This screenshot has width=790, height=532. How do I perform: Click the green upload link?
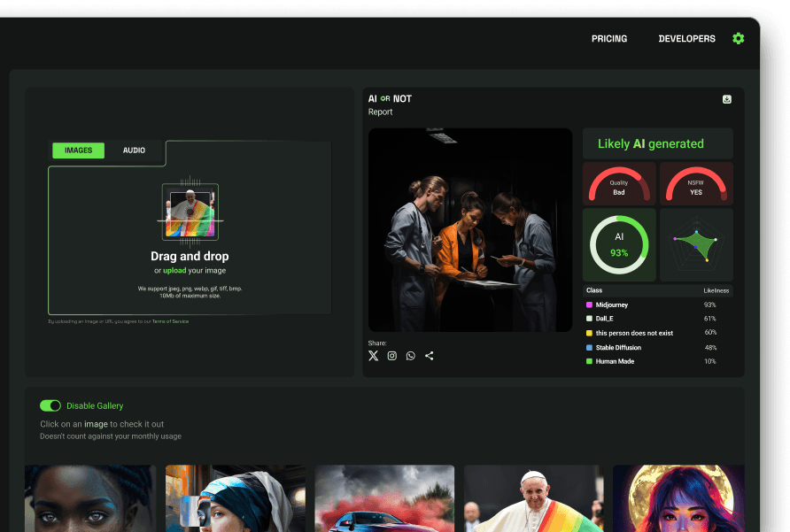(x=174, y=271)
